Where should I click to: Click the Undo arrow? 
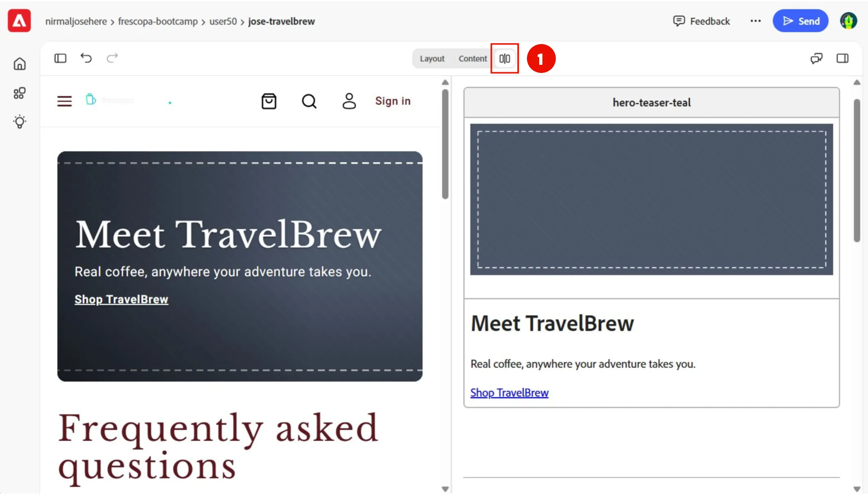[86, 58]
